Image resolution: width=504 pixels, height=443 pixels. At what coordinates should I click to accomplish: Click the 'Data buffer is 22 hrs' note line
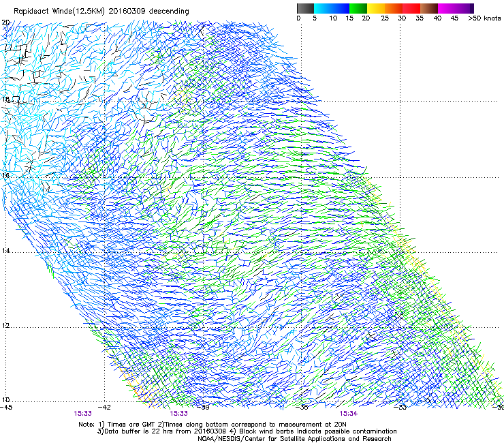point(247,431)
